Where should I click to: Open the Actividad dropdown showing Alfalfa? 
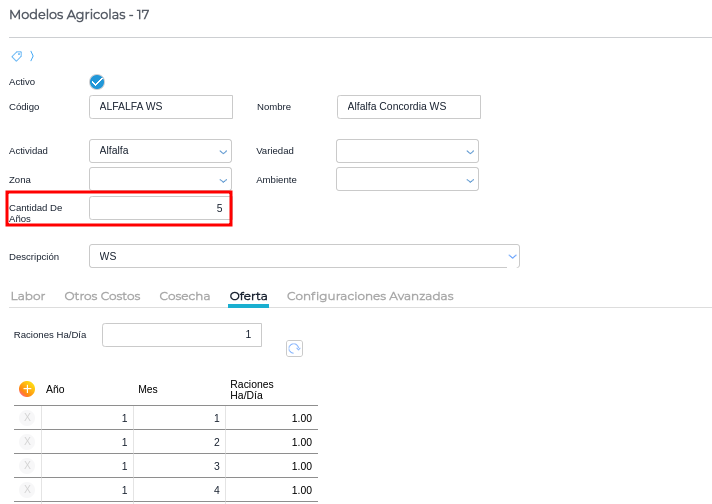(160, 151)
